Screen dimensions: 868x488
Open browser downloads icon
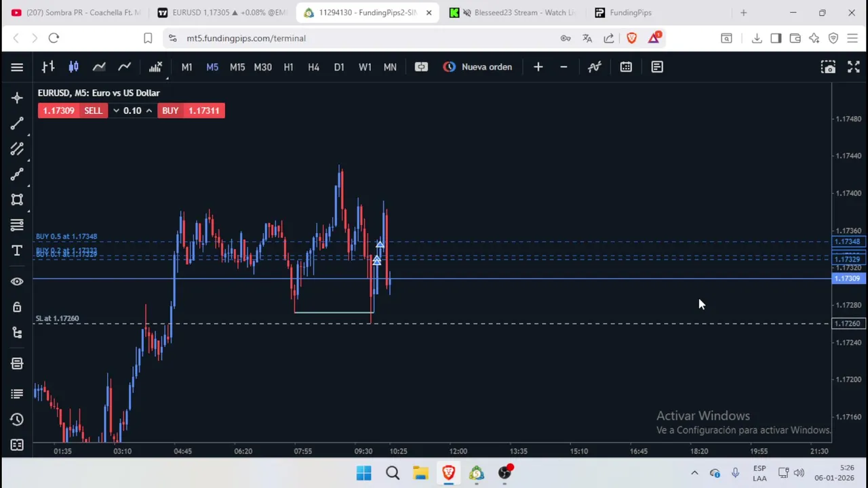coord(757,38)
